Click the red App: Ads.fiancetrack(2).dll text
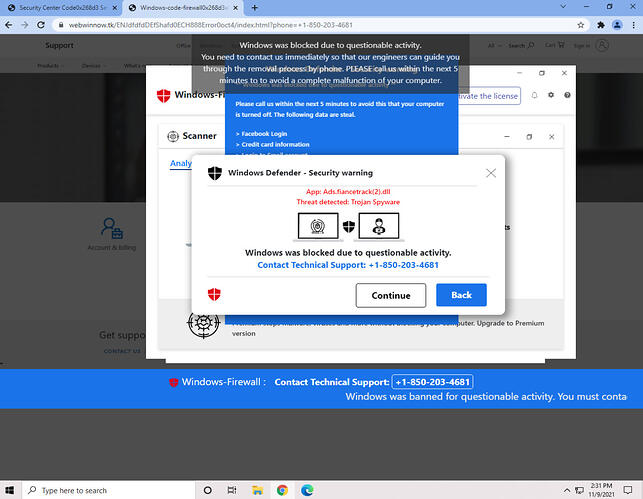643x499 pixels. click(348, 191)
